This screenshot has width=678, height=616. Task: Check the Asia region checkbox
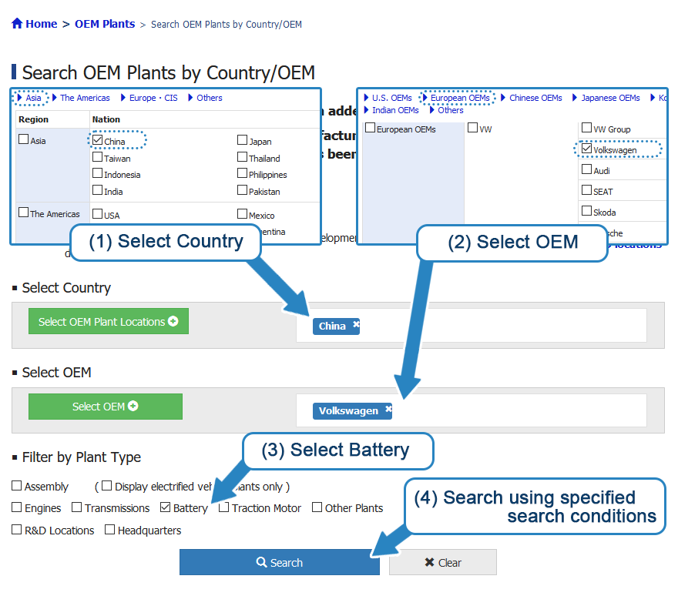[x=24, y=139]
